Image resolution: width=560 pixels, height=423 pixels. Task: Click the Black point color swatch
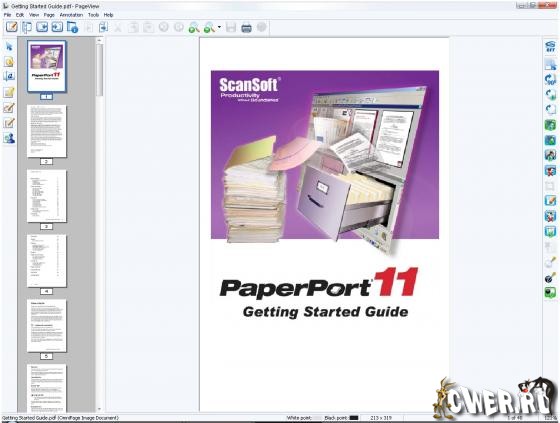(354, 418)
